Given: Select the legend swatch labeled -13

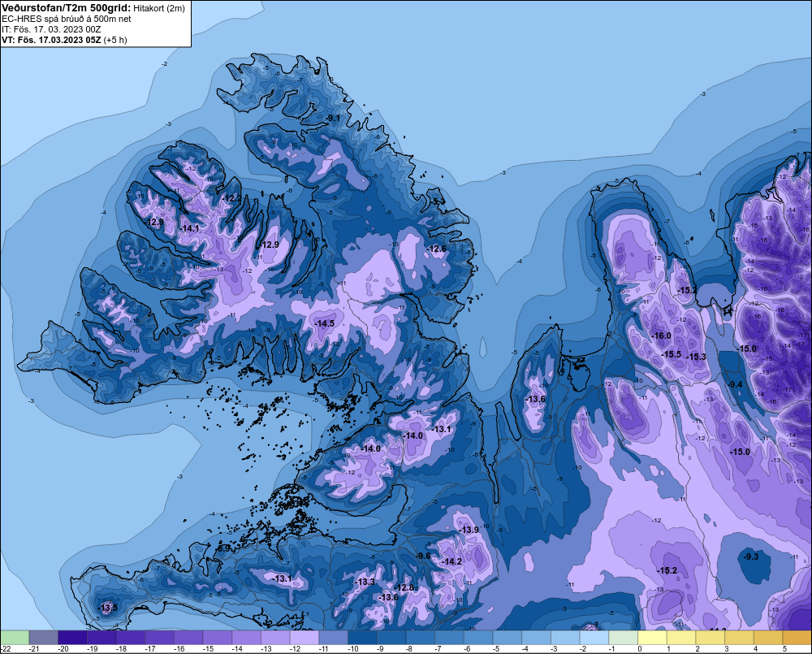Looking at the screenshot, I should pyautogui.click(x=275, y=638).
